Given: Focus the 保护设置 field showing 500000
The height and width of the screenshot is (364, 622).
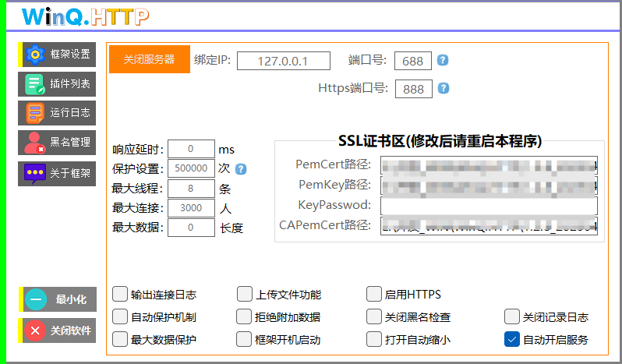Looking at the screenshot, I should point(191,168).
